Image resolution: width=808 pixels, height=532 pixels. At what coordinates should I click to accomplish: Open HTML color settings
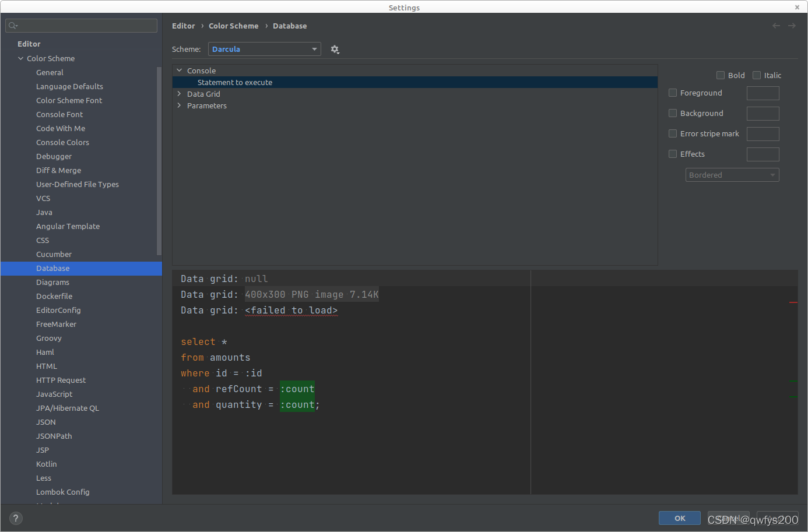(47, 366)
